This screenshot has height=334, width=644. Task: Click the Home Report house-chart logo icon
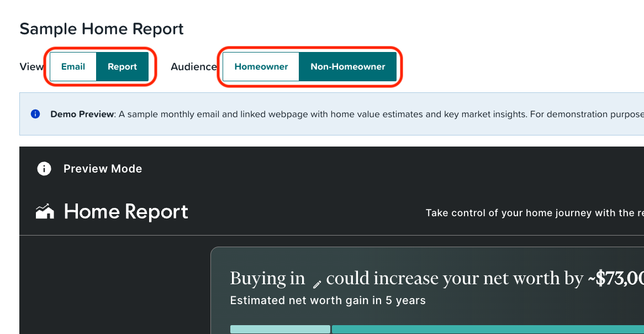coord(45,211)
